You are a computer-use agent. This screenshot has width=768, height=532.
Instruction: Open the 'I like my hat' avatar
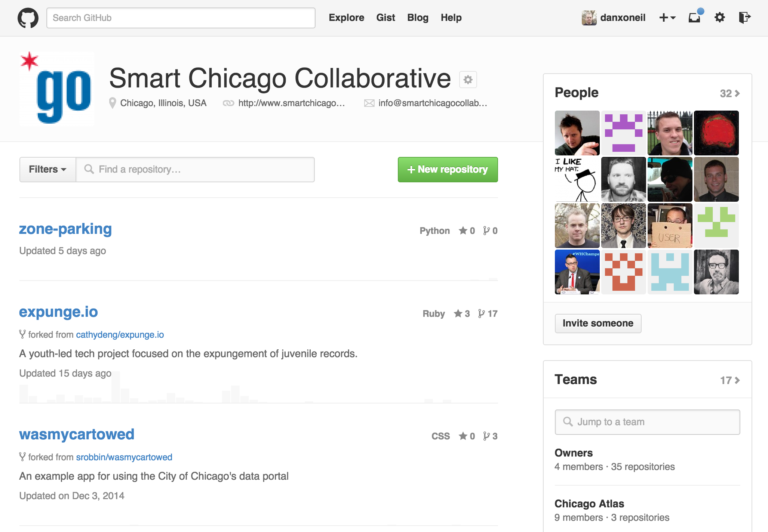coord(577,179)
